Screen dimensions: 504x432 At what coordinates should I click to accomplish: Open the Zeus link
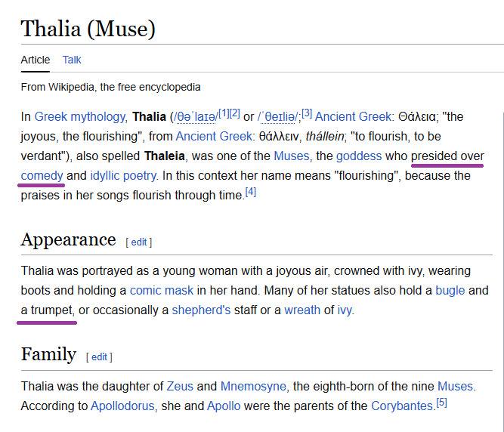[180, 386]
